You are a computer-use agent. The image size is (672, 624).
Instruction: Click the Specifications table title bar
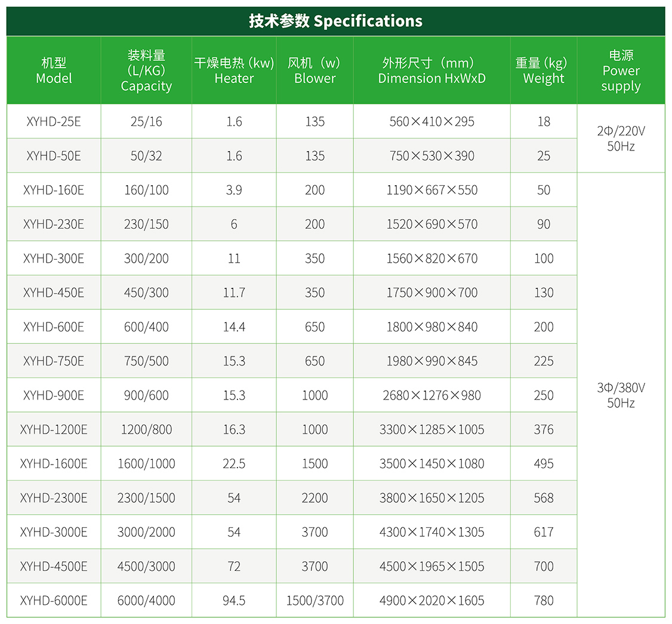click(x=335, y=21)
